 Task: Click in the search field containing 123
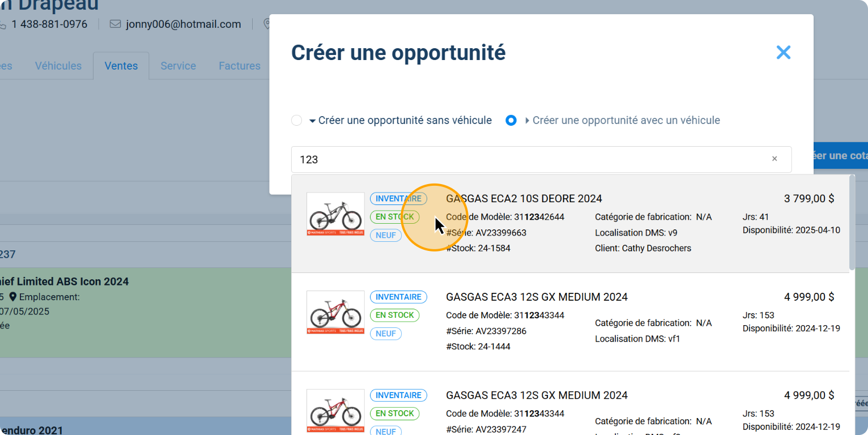click(527, 160)
